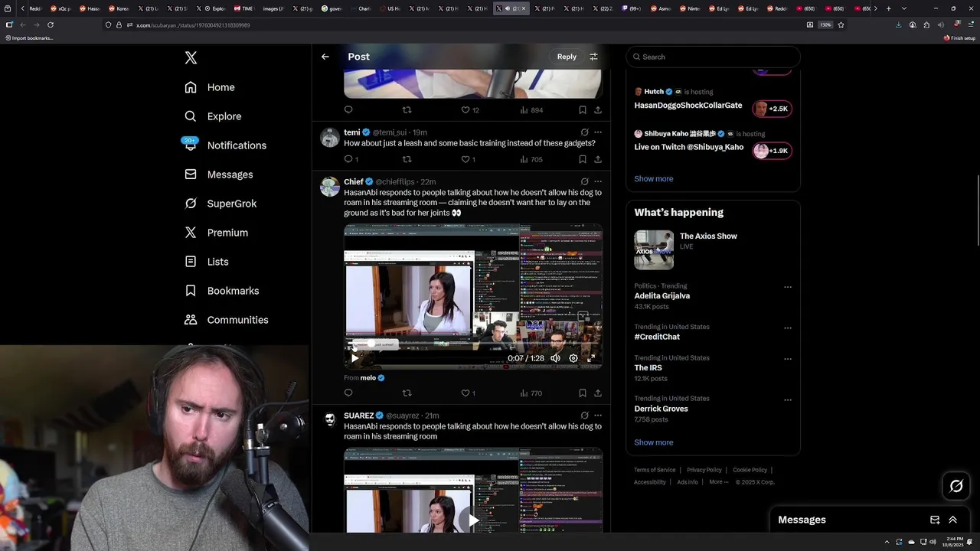Enter fullscreen on Chief's video
The image size is (980, 551).
point(591,358)
